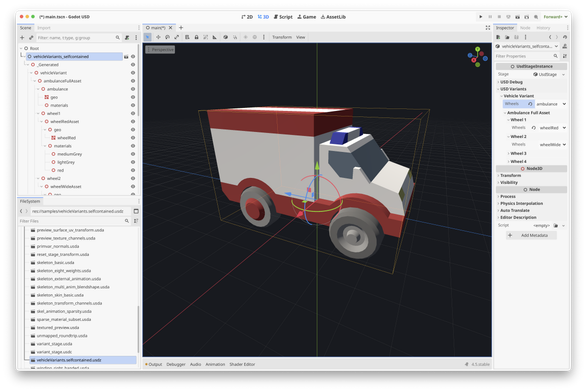Screen dimensions: 587x392
Task: Toggle eye icon for ambulance node
Action: [x=133, y=89]
